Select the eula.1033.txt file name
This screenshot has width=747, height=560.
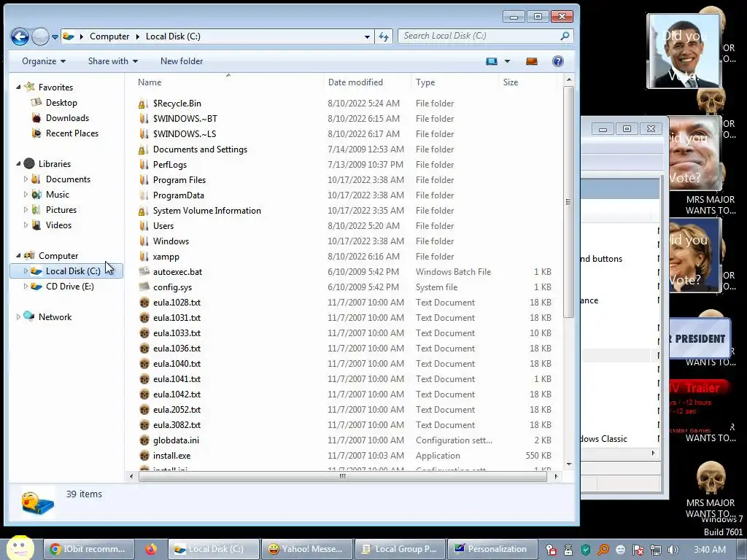pyautogui.click(x=177, y=332)
